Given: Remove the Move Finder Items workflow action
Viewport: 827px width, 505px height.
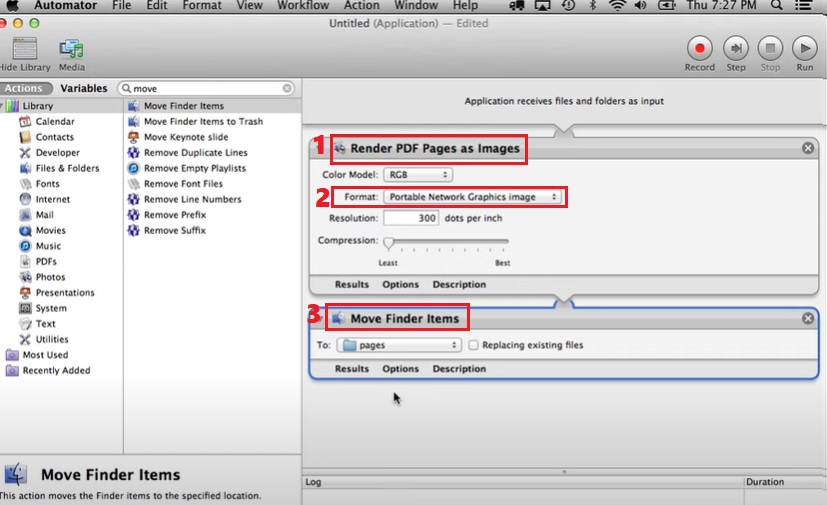Looking at the screenshot, I should (x=807, y=319).
